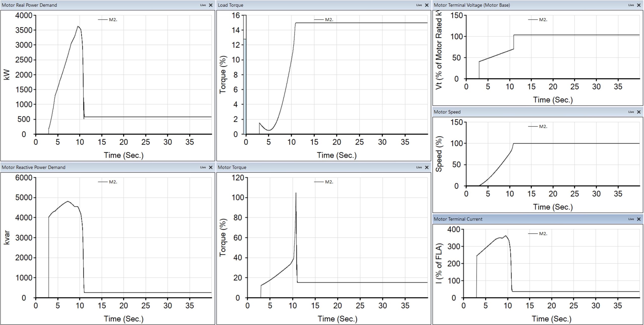Click the Time (Sec.) label under Motor Torque
Viewport: 644px width, 325px height.
coord(337,319)
